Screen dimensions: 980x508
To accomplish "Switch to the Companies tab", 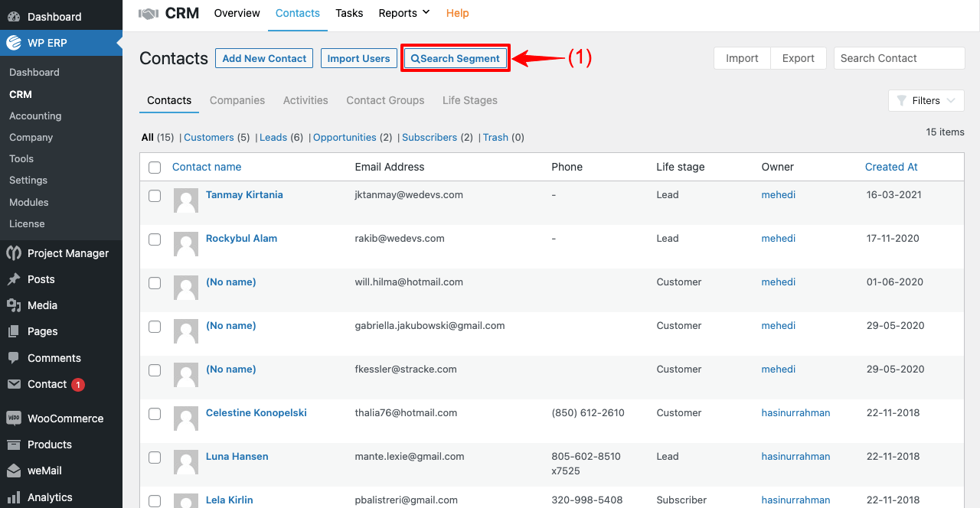I will click(x=237, y=100).
